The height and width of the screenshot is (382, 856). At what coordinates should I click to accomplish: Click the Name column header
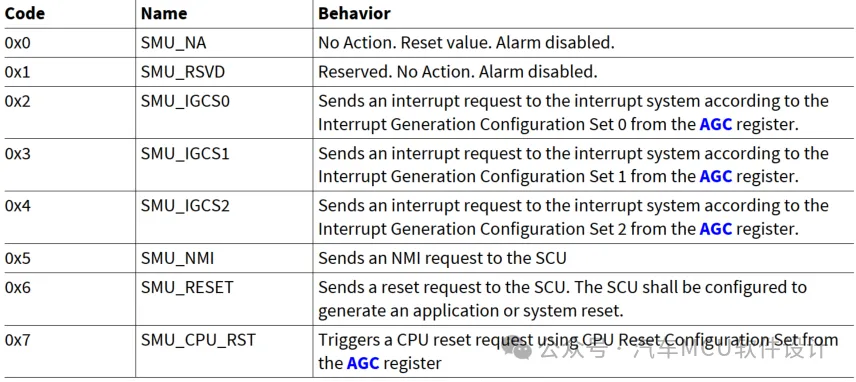point(164,14)
